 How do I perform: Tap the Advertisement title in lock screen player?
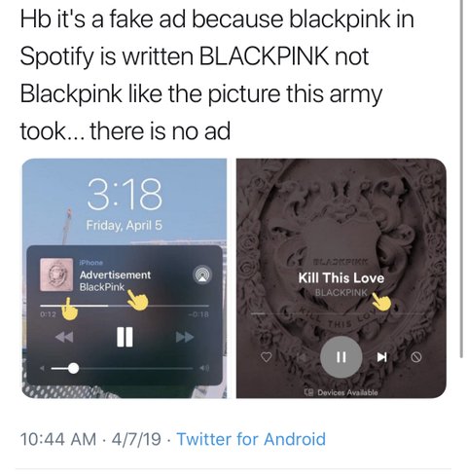pos(115,275)
